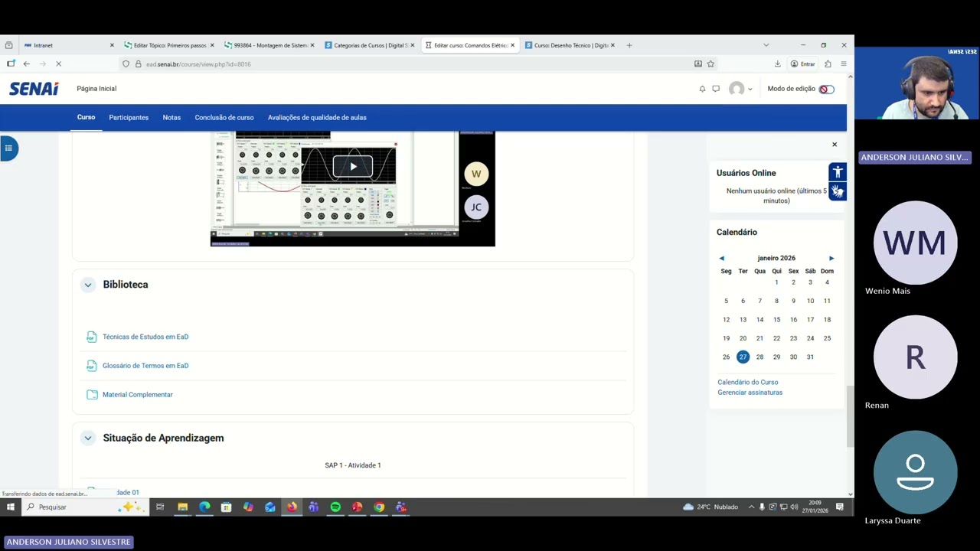
Task: Go to Página Inicial
Action: pos(96,89)
